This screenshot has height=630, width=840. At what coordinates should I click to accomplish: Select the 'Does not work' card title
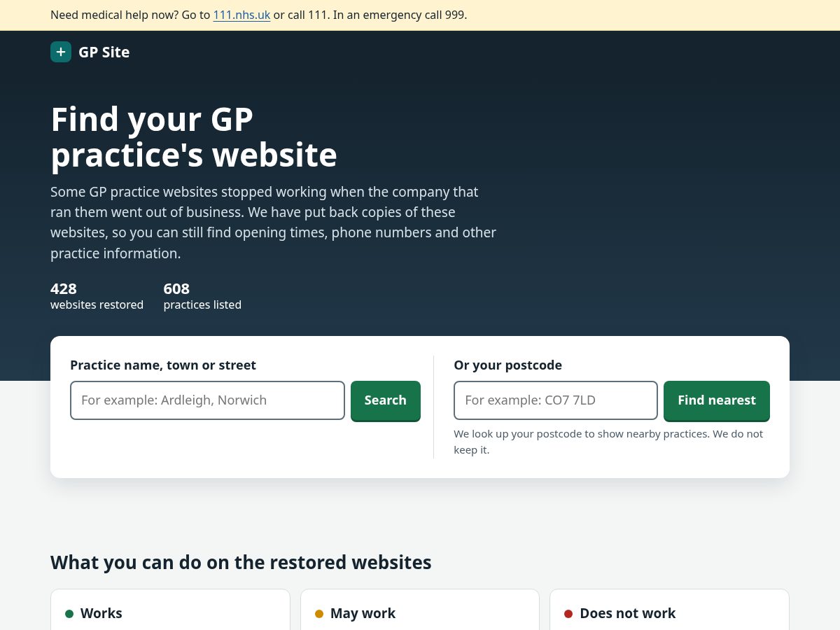pos(628,613)
